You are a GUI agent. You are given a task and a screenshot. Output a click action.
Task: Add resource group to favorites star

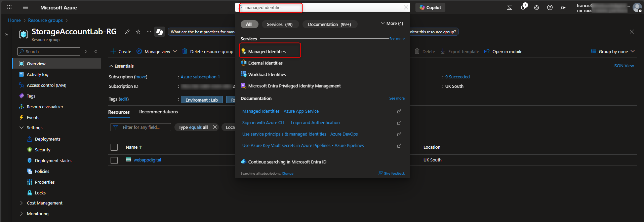pyautogui.click(x=138, y=32)
